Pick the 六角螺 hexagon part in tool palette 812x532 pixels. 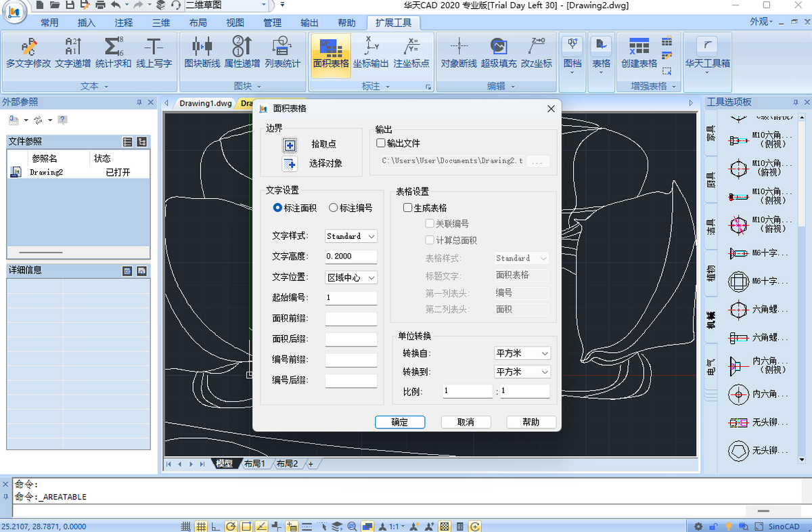738,310
